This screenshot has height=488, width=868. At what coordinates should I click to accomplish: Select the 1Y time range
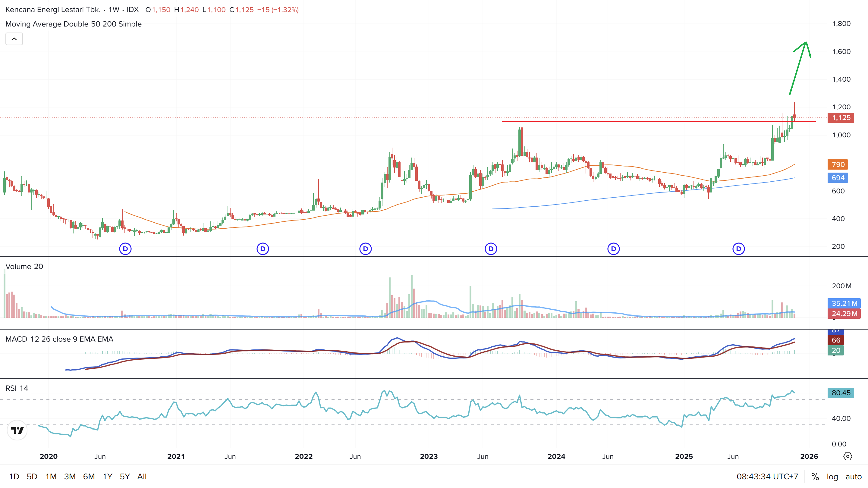pyautogui.click(x=108, y=477)
